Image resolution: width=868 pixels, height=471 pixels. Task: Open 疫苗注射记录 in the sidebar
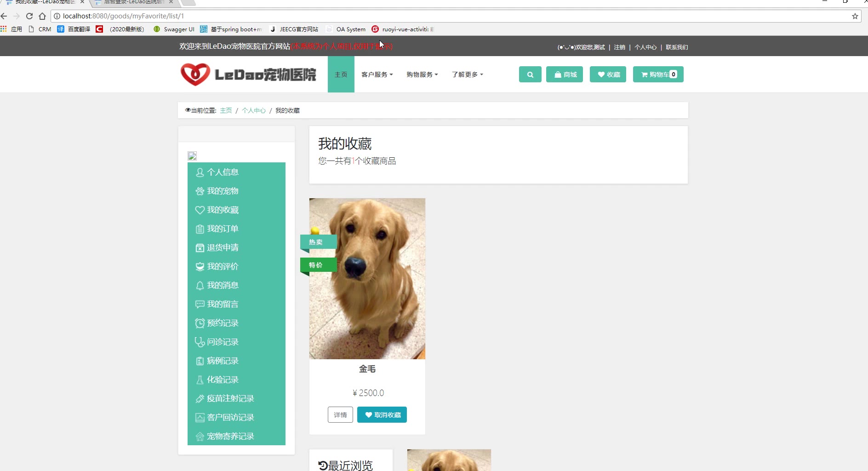coord(236,398)
